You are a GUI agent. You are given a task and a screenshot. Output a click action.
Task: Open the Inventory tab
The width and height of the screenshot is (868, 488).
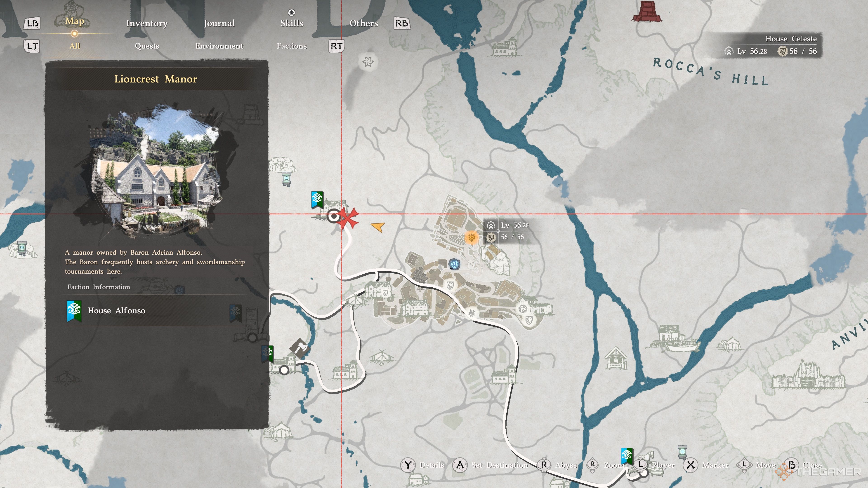coord(147,23)
